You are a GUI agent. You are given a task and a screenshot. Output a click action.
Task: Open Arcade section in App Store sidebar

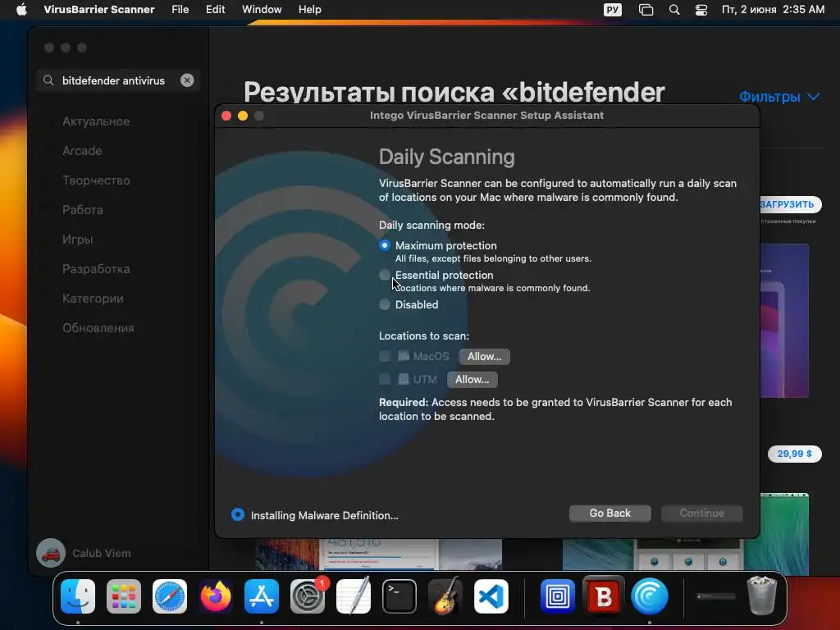pos(82,151)
